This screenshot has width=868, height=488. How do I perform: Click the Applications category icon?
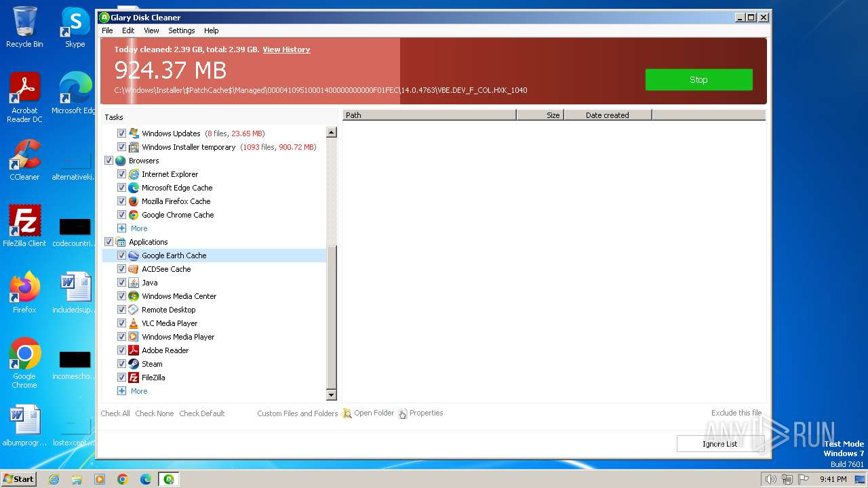click(x=121, y=242)
